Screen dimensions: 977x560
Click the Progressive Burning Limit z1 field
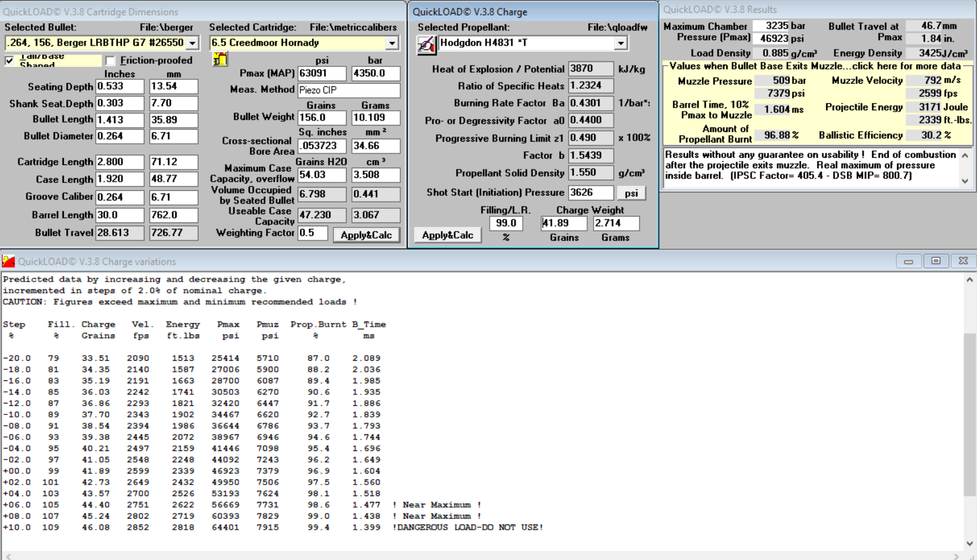(x=591, y=138)
